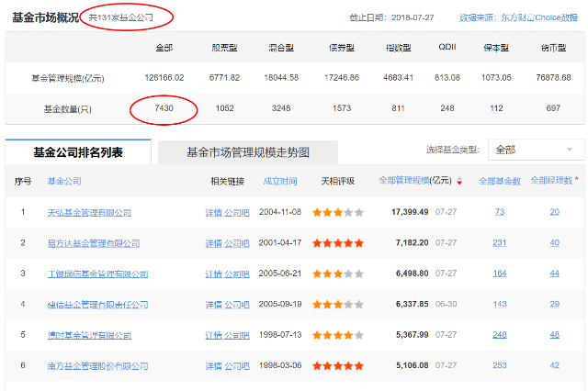
Task: Select 债券型 scale value 17246.86
Action: click(x=342, y=77)
